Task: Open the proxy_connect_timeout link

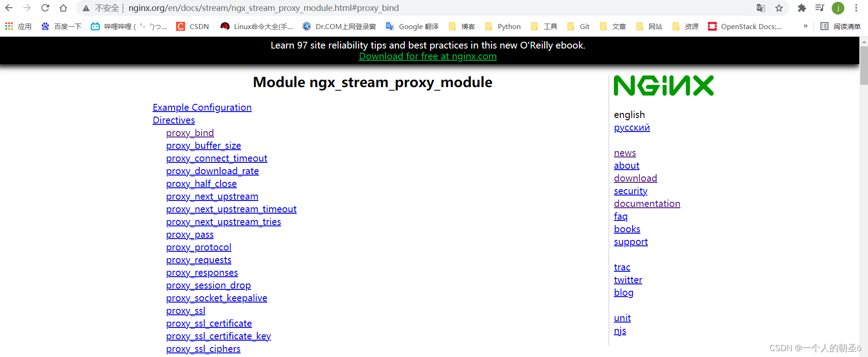Action: pyautogui.click(x=216, y=158)
